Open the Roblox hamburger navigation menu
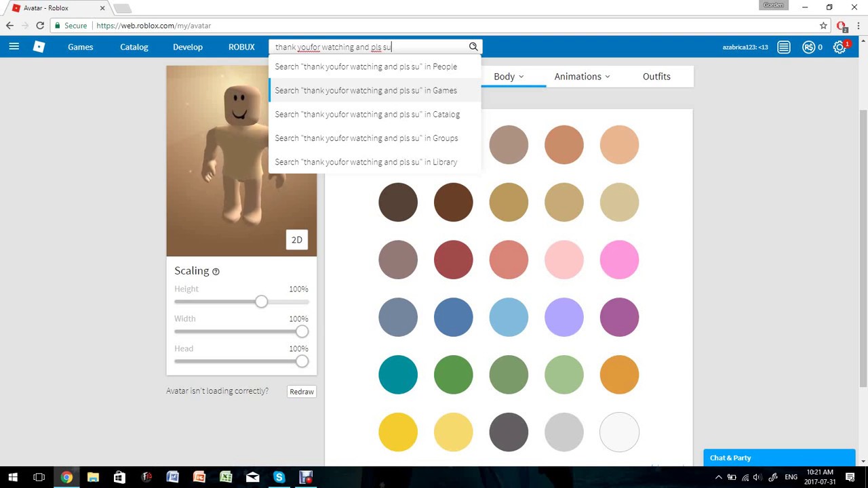 click(x=14, y=47)
